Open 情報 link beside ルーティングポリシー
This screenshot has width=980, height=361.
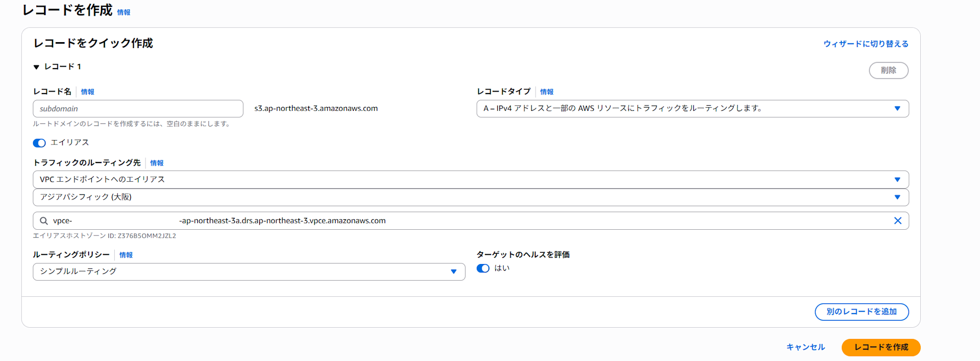(x=126, y=255)
